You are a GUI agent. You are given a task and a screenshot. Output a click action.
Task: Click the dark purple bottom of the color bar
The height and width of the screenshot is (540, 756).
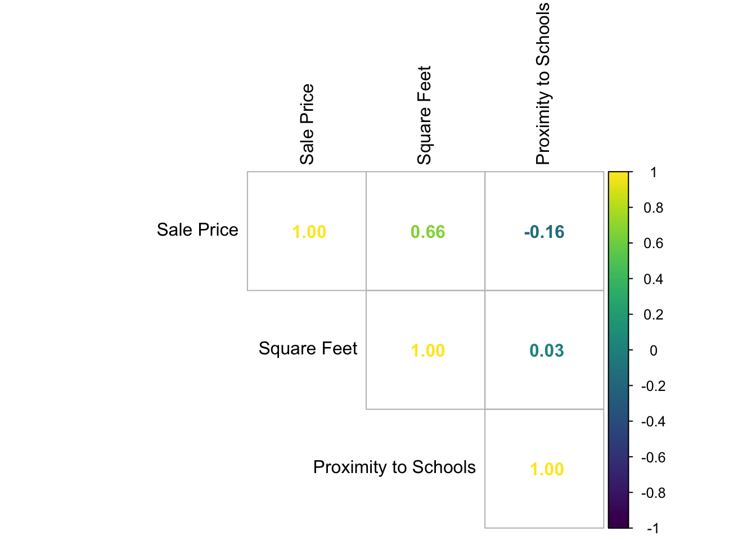(x=618, y=523)
